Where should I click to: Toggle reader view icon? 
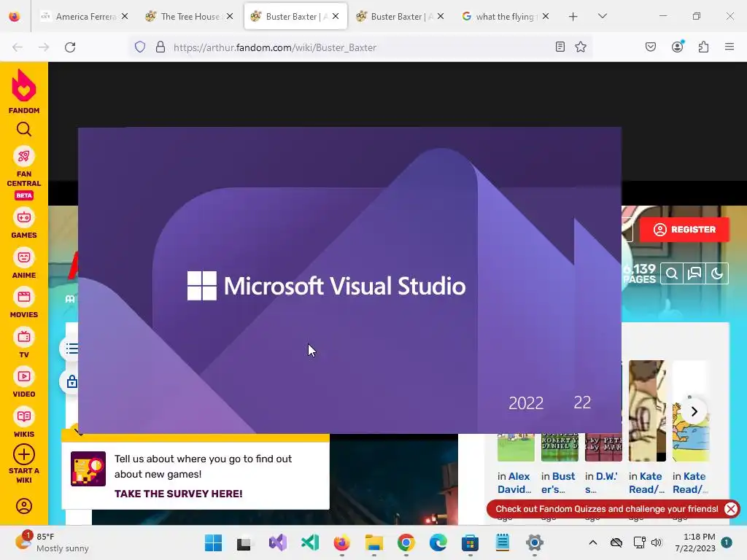pyautogui.click(x=560, y=47)
